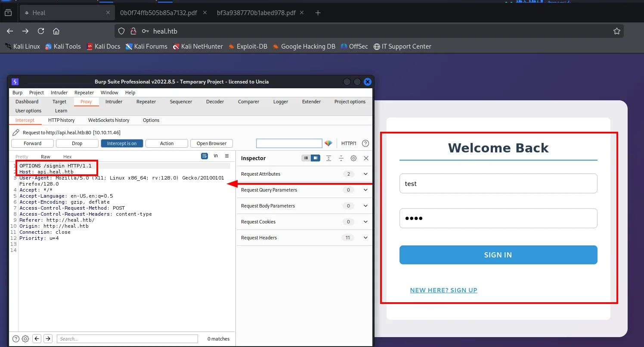
Task: Click the editor Search text field
Action: pyautogui.click(x=127, y=339)
